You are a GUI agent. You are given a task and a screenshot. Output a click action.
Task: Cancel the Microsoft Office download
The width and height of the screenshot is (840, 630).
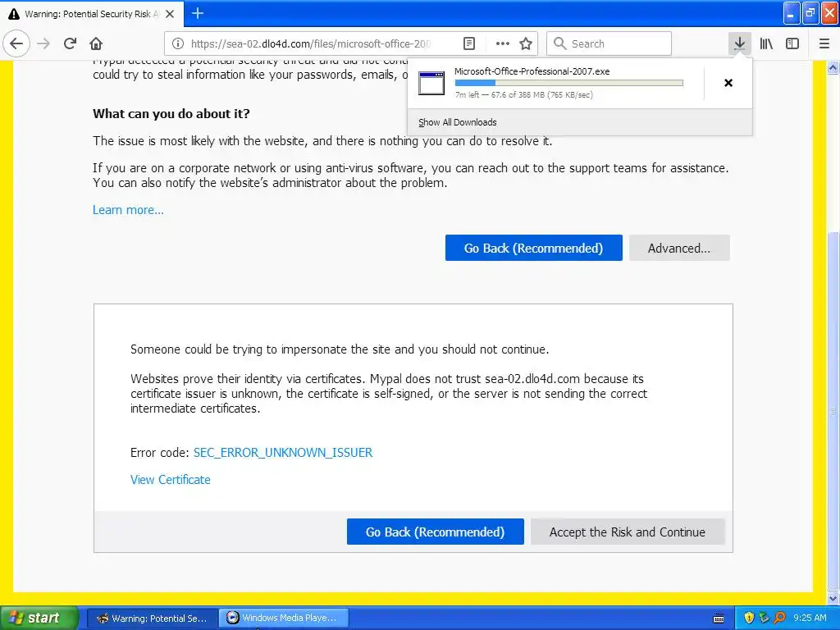(x=728, y=83)
